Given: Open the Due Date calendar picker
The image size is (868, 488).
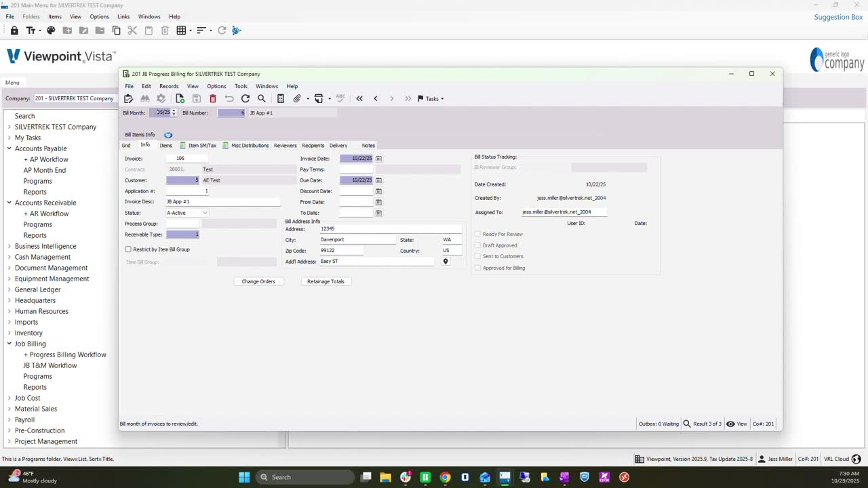Looking at the screenshot, I should tap(378, 180).
